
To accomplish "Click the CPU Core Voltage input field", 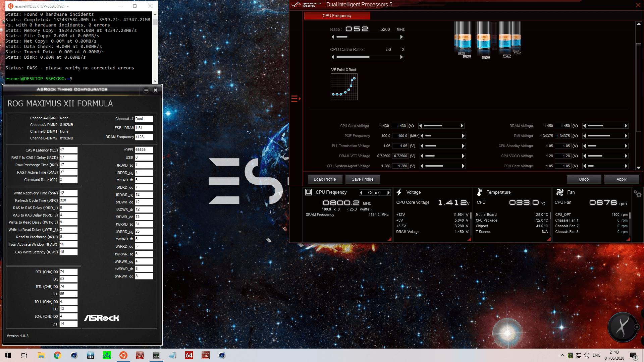I will point(399,126).
